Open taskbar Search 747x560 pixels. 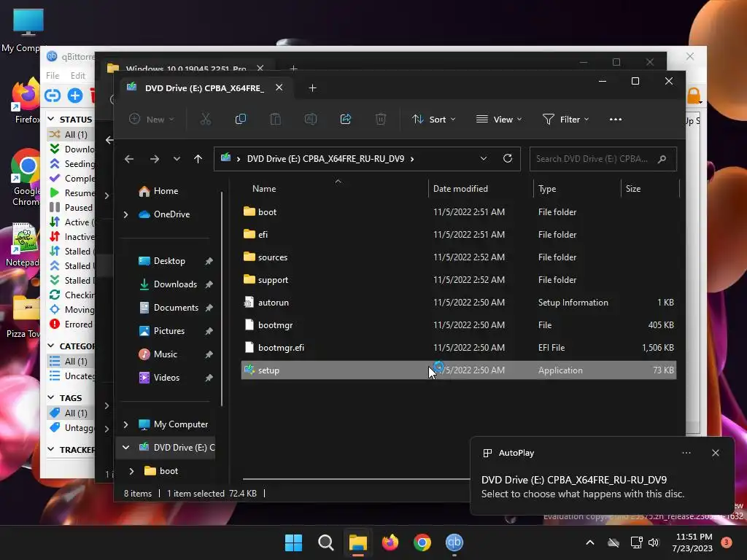click(x=326, y=542)
